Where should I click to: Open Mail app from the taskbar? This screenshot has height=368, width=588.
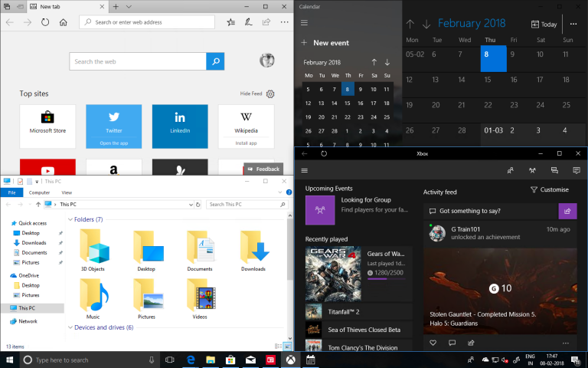point(250,360)
